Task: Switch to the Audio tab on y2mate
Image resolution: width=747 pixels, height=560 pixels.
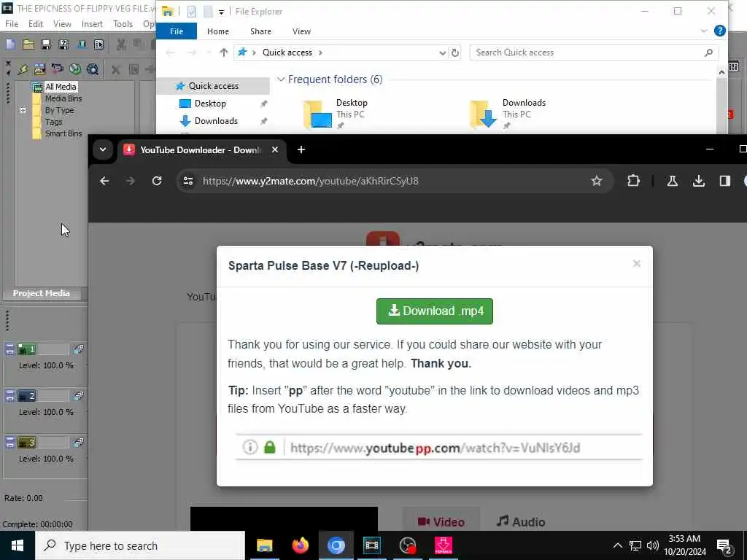Action: click(521, 522)
